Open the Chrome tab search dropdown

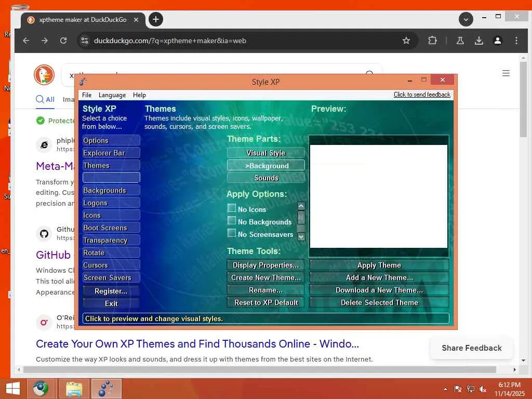coord(466,19)
